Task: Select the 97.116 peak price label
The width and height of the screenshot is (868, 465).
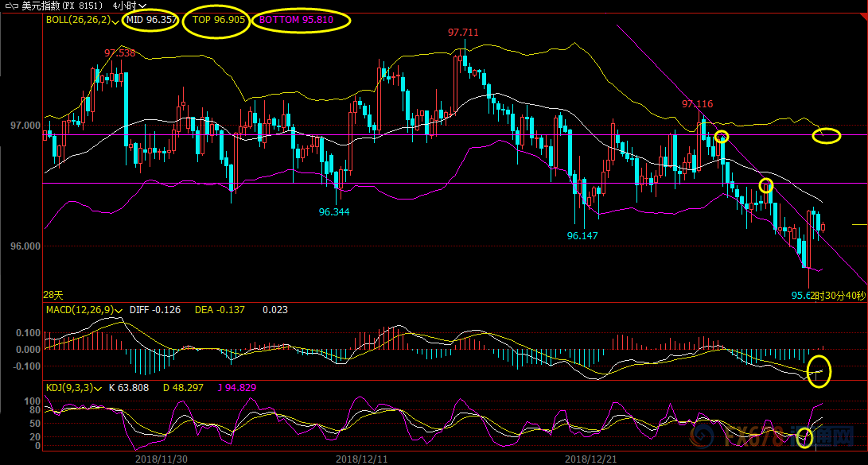Action: [x=697, y=104]
